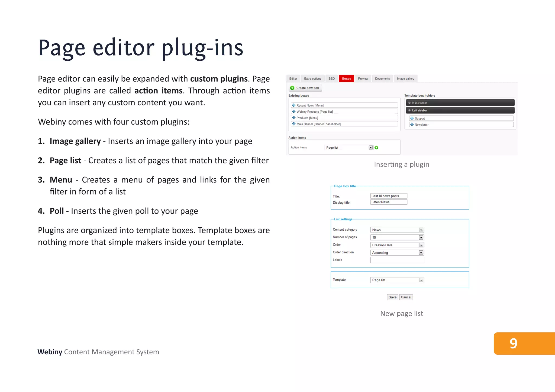Click move handle icon on Newsletter box
Image resolution: width=555 pixels, height=392 pixels.
412,125
